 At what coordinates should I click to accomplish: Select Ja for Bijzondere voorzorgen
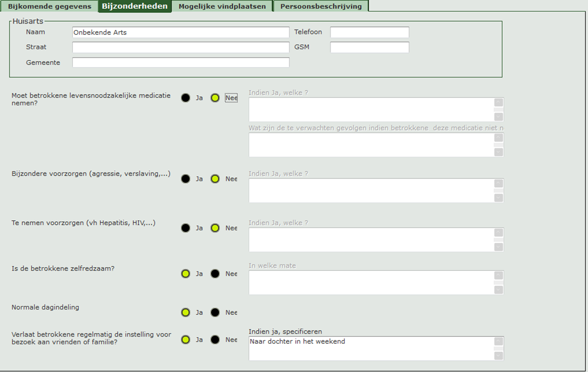[186, 179]
